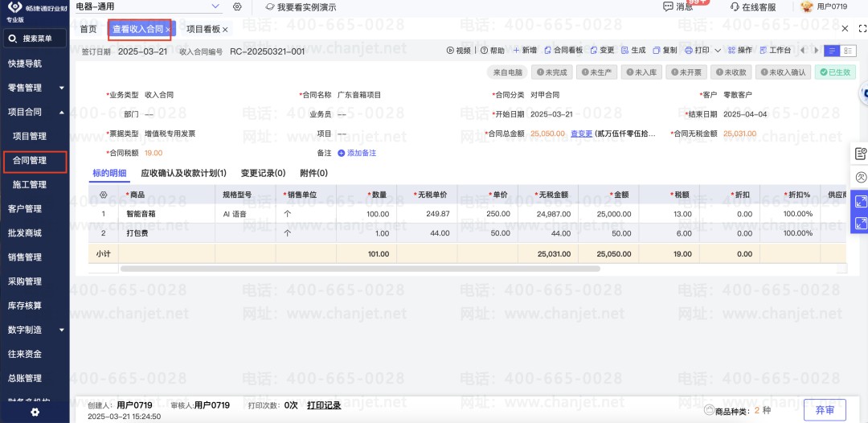This screenshot has width=868, height=423.
Task: Expand 零售管理 sidebar menu
Action: pos(35,88)
